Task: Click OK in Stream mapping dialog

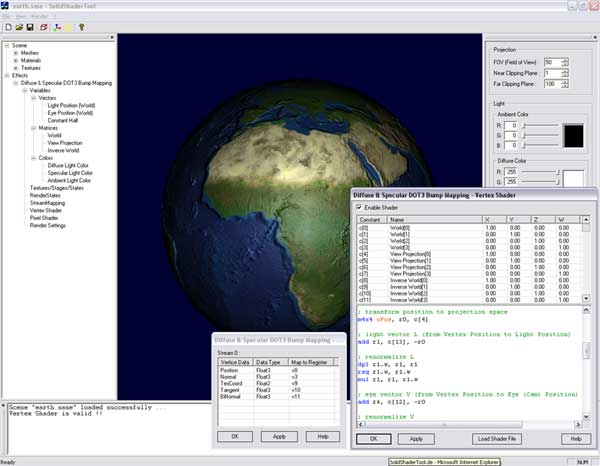Action: [x=235, y=437]
